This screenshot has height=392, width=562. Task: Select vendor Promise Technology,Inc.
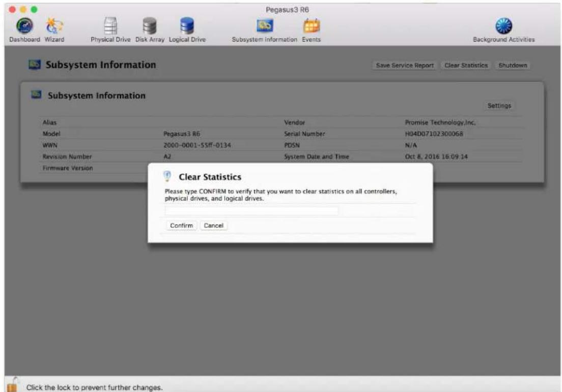pos(440,123)
